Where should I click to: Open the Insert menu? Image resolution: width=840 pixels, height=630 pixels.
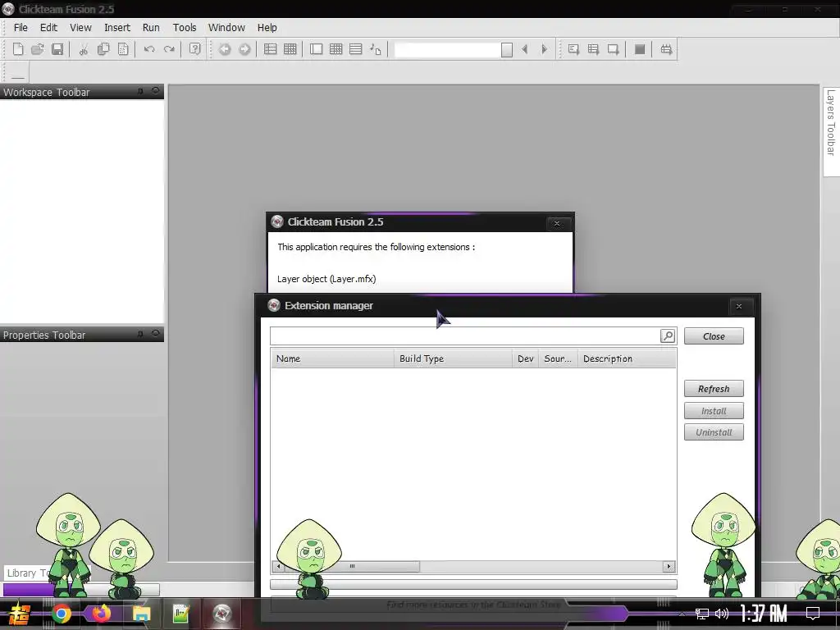[116, 27]
